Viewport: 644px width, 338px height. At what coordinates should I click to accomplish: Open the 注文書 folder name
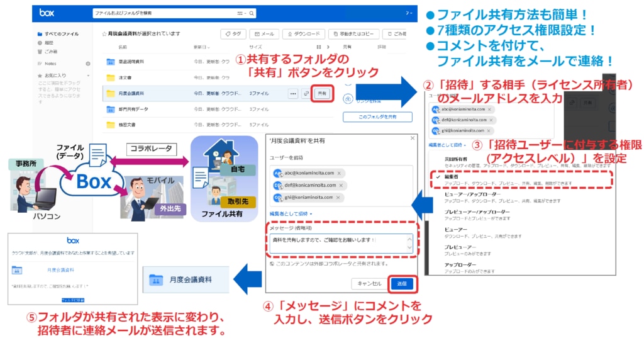coord(125,77)
